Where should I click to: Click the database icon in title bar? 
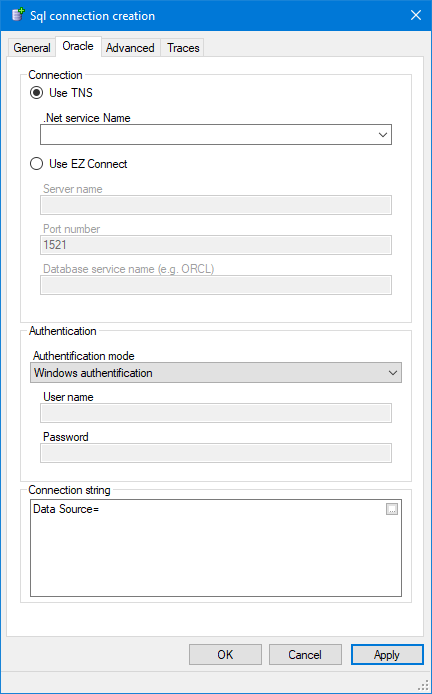tap(18, 15)
